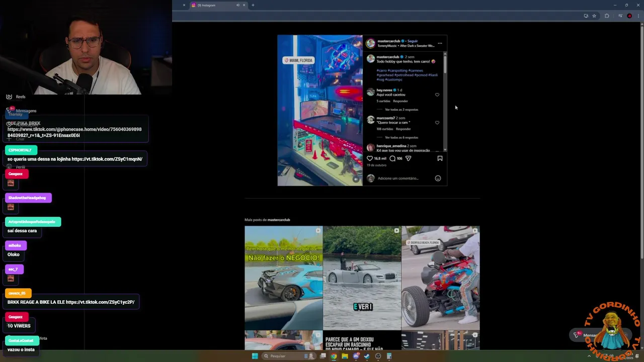This screenshot has height=362, width=644.
Task: Open the Calculator from the taskbar
Action: [x=389, y=356]
